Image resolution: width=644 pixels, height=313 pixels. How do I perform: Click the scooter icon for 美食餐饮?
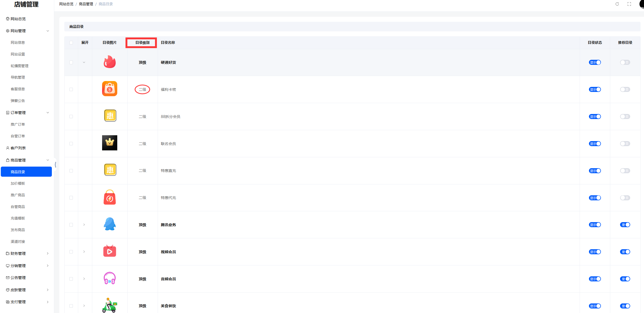[110, 305]
